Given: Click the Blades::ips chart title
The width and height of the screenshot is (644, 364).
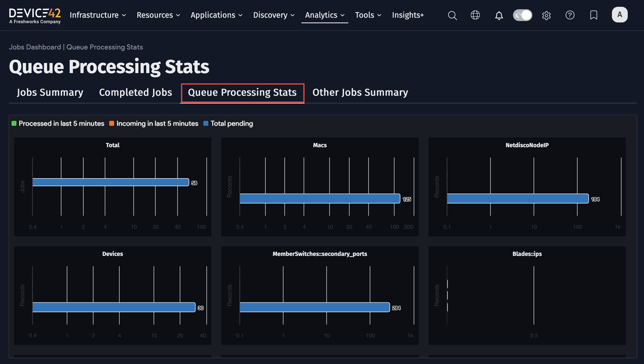Looking at the screenshot, I should coord(527,254).
